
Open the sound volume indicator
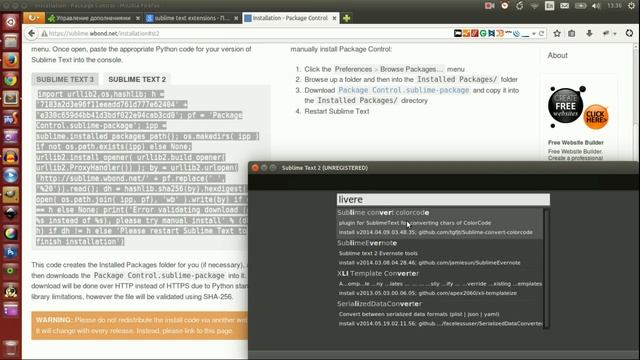[x=596, y=6]
